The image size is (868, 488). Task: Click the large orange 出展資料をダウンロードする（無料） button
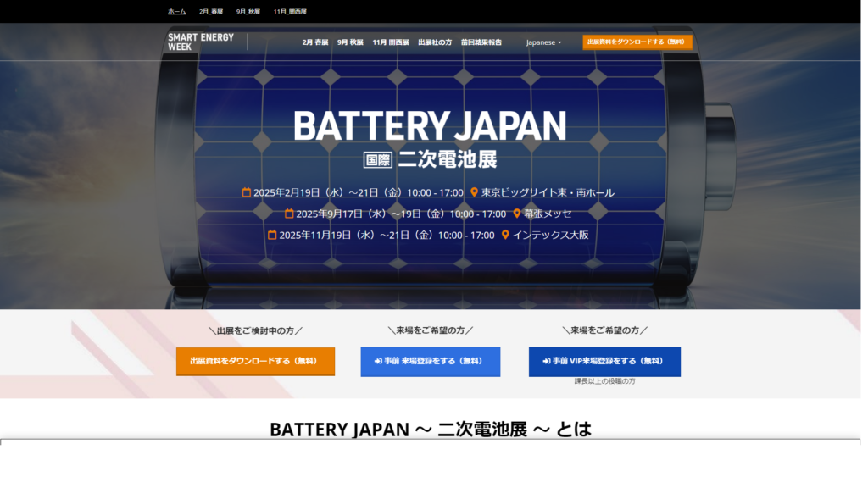[x=255, y=361]
